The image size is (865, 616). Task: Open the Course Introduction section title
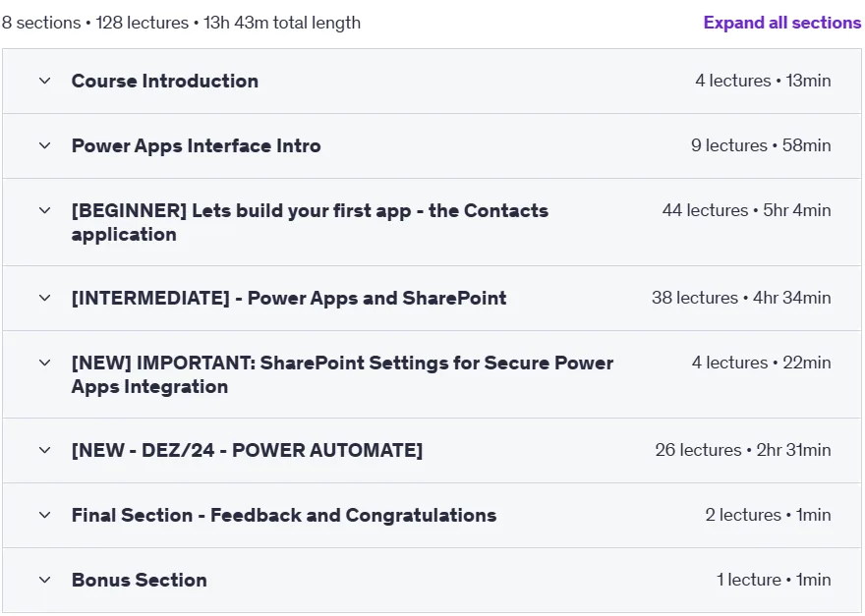click(165, 82)
